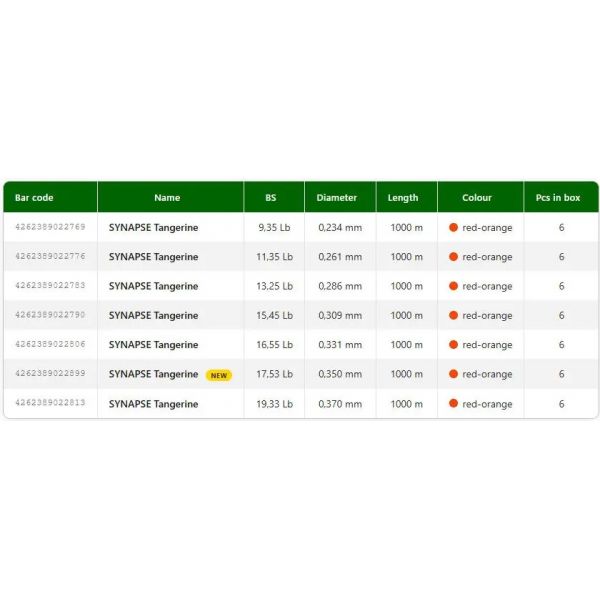Click the 11,35 Lb breaking strain value

pos(274,257)
